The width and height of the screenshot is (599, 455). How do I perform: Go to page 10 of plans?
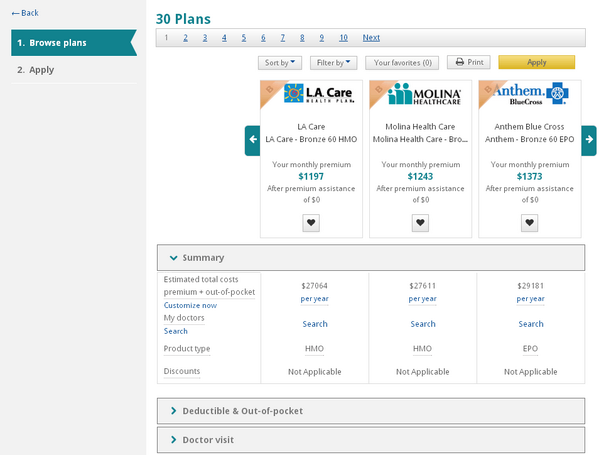343,38
